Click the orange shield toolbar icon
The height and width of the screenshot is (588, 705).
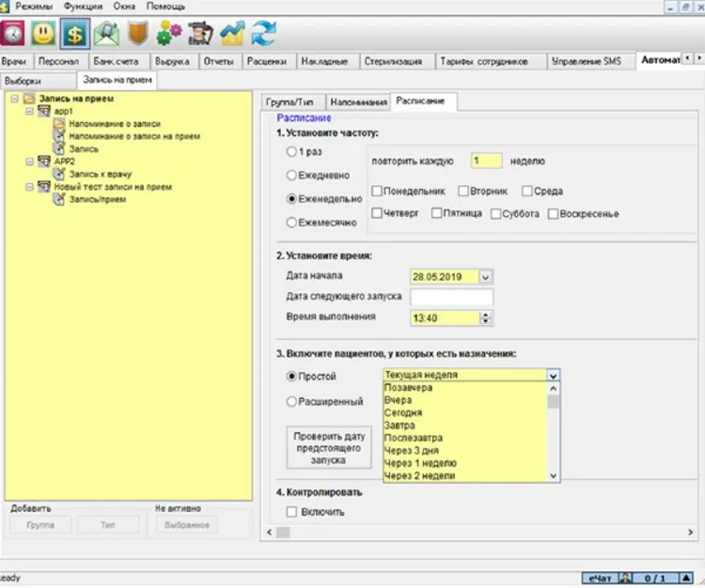point(137,33)
